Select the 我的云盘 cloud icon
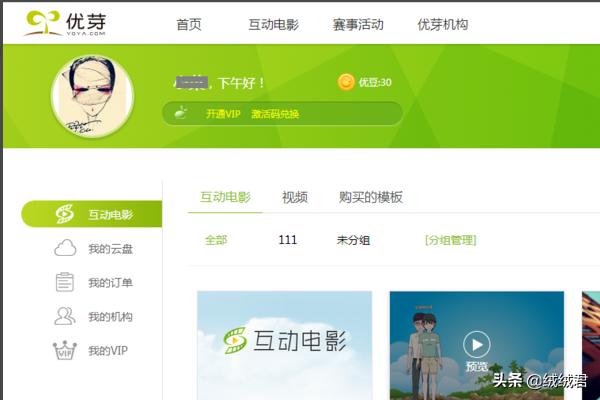The width and height of the screenshot is (600, 400). tap(65, 249)
